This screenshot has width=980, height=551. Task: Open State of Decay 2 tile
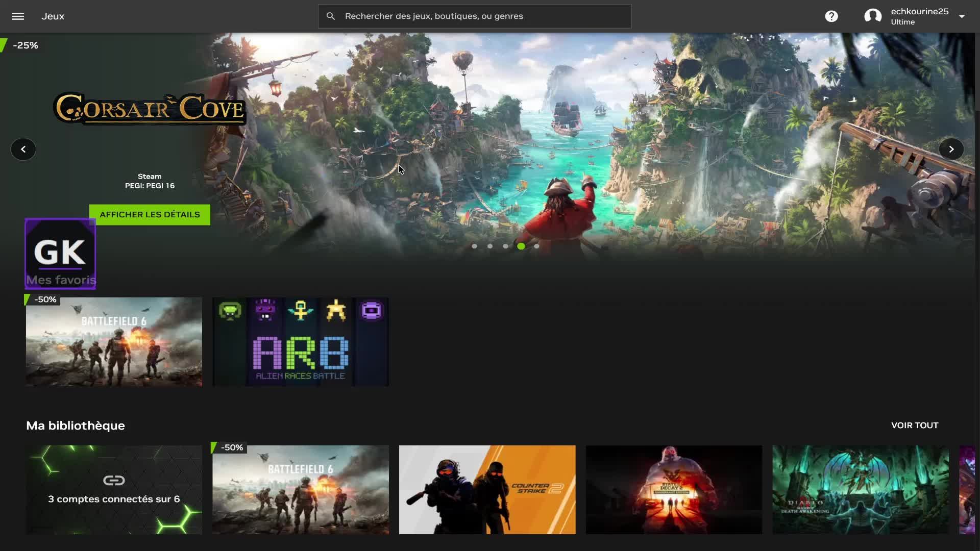[x=674, y=490]
